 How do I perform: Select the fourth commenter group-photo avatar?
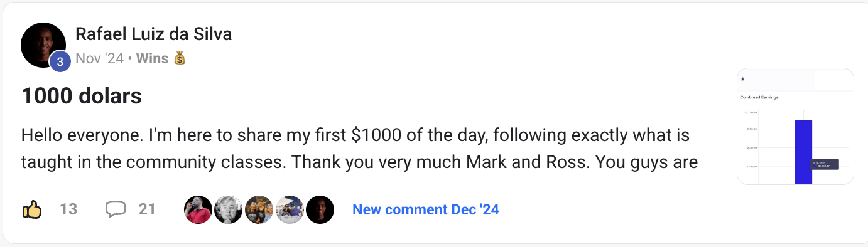[290, 209]
